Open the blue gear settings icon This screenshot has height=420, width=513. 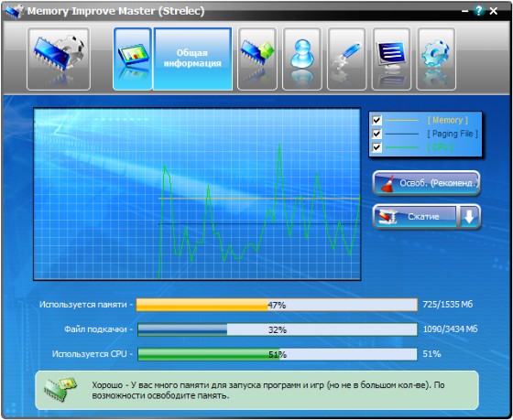pyautogui.click(x=436, y=59)
